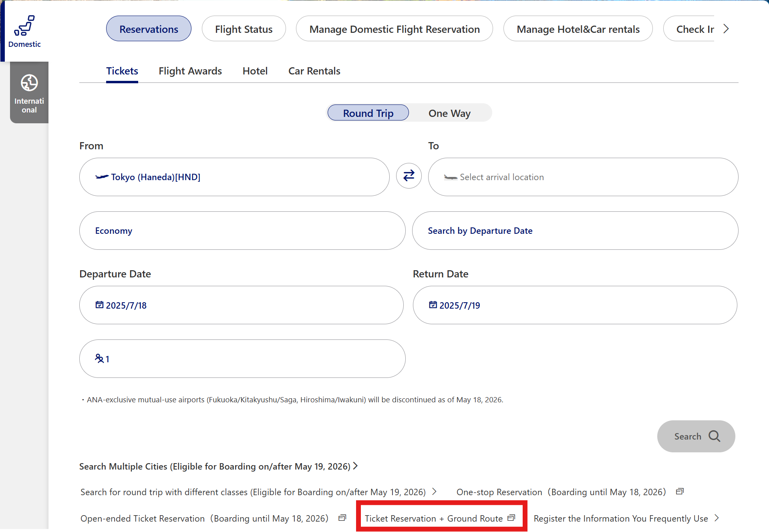Switch to International globe icon
The image size is (769, 532).
coord(29,83)
